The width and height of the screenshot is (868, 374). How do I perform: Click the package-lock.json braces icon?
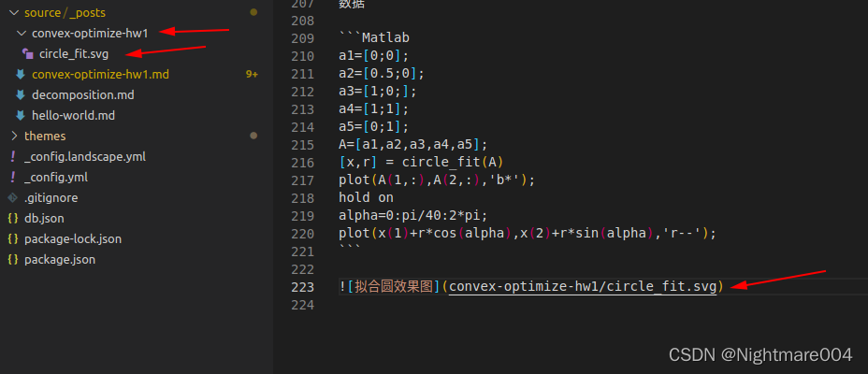(x=13, y=239)
